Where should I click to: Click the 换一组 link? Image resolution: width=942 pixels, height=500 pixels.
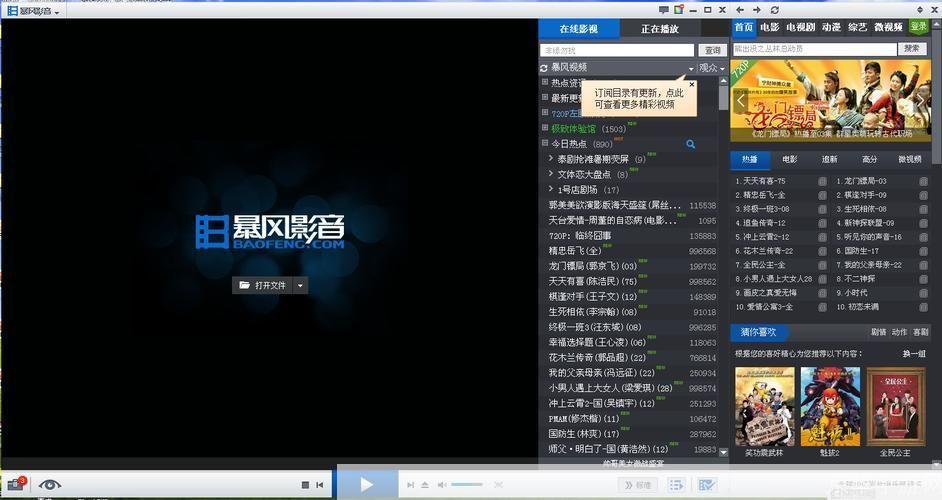pyautogui.click(x=913, y=354)
